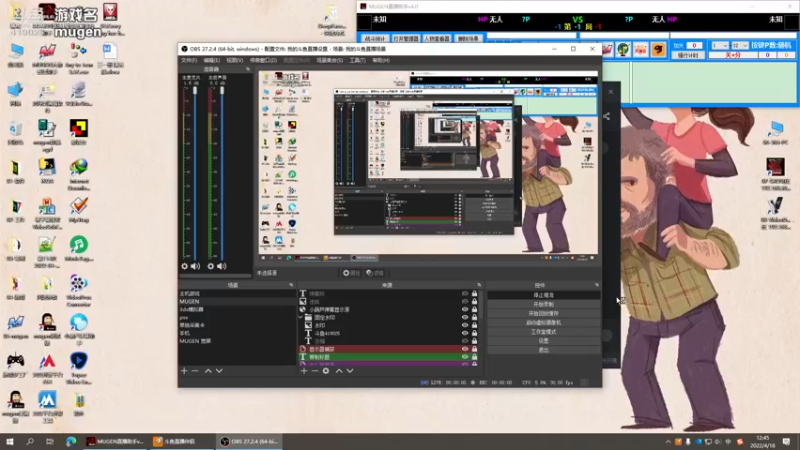The height and width of the screenshot is (450, 800).
Task: Mute the first mixer channel speaker icon
Action: click(x=195, y=266)
